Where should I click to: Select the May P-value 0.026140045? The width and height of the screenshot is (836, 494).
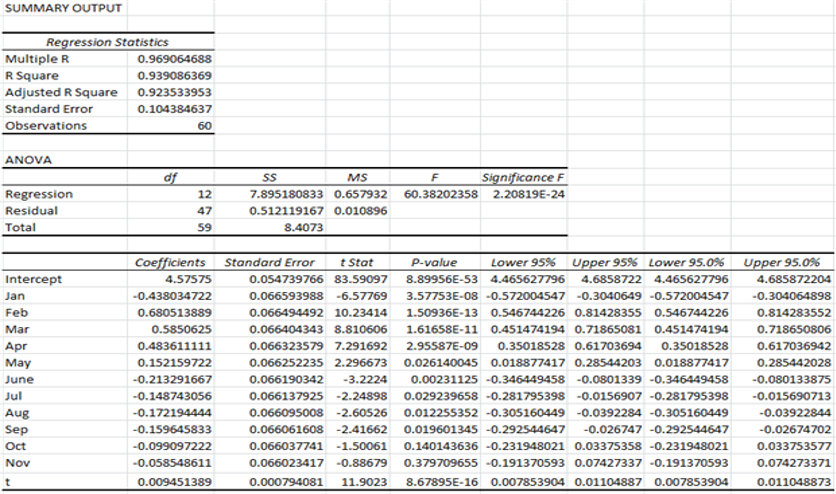[x=441, y=363]
